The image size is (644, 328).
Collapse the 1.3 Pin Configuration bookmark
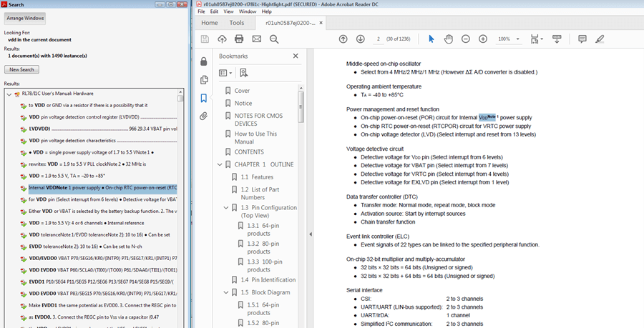[225, 207]
